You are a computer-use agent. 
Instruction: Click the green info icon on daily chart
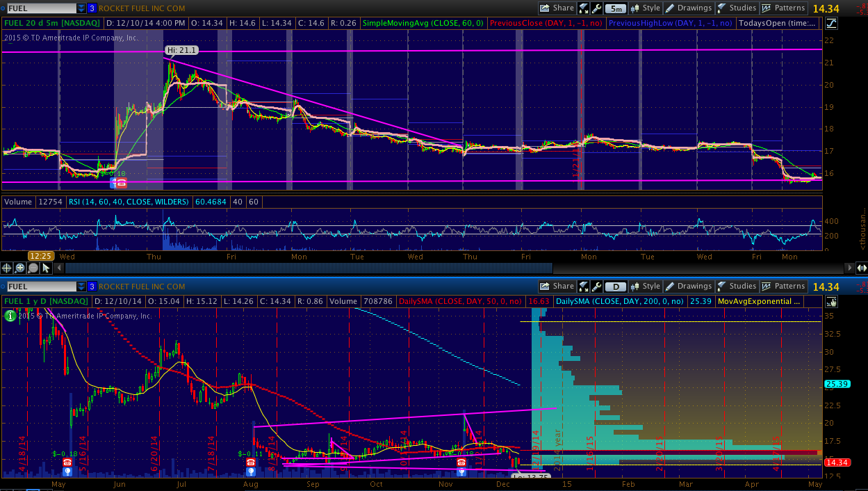pyautogui.click(x=10, y=316)
